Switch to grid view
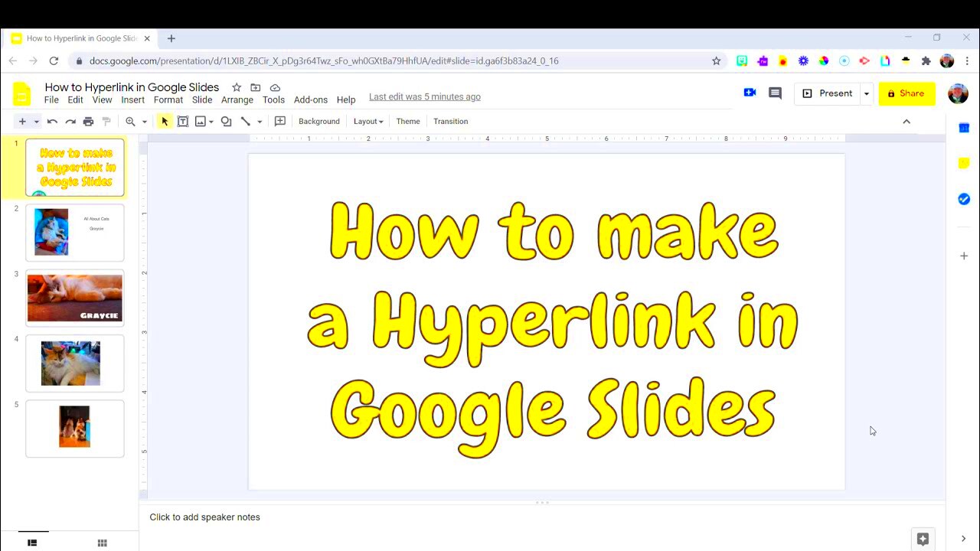The image size is (980, 551). point(102,543)
